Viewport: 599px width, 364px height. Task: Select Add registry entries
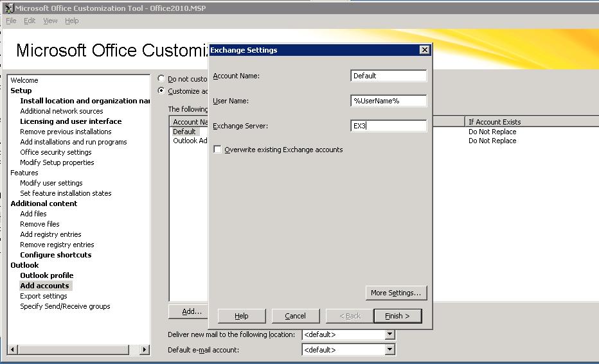pyautogui.click(x=50, y=235)
